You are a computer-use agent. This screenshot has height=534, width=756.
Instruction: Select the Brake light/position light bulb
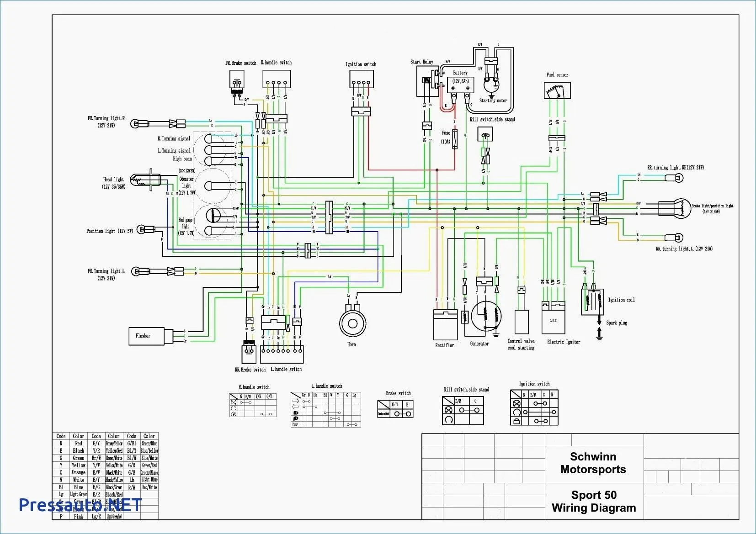click(676, 208)
